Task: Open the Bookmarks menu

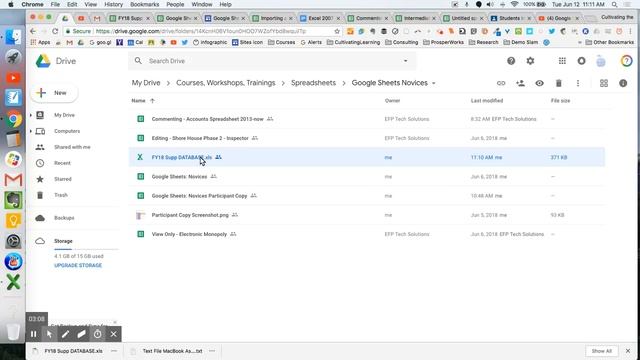Action: (x=144, y=4)
